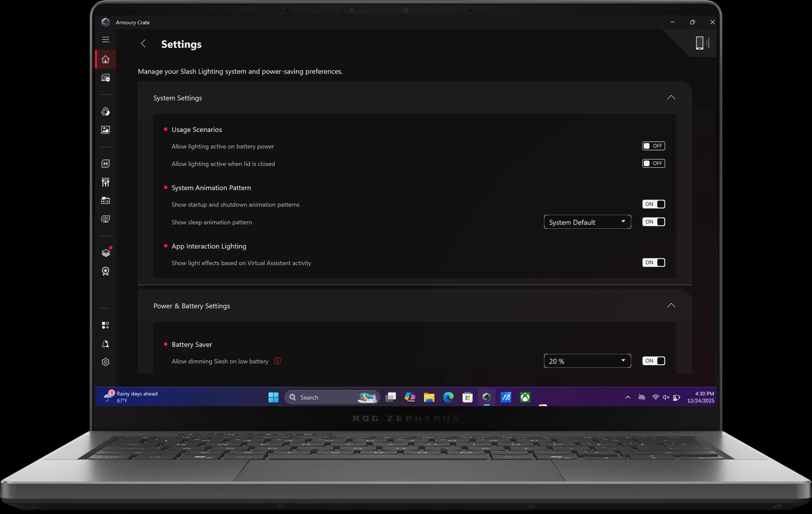Open Xbox app from the taskbar
Viewport: 812px width, 514px height.
525,398
